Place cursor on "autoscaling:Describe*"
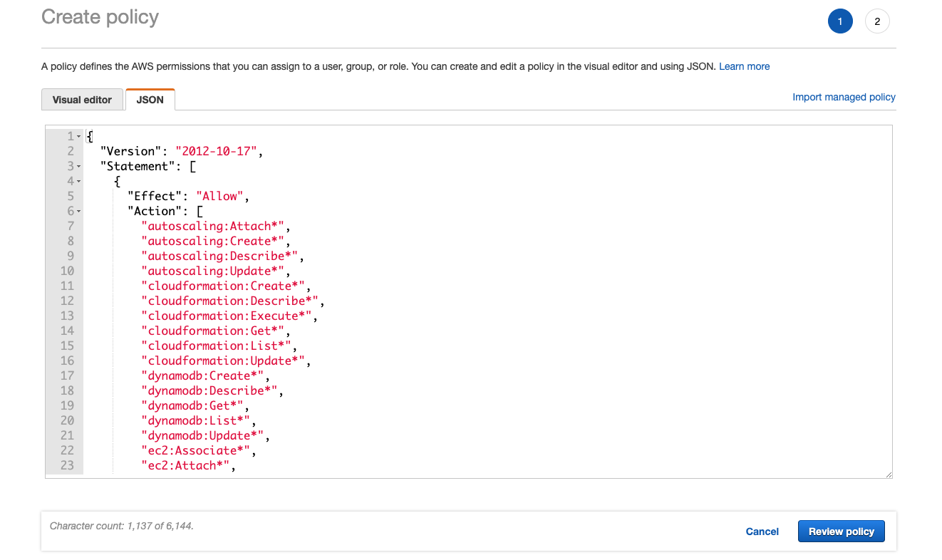 tap(220, 256)
